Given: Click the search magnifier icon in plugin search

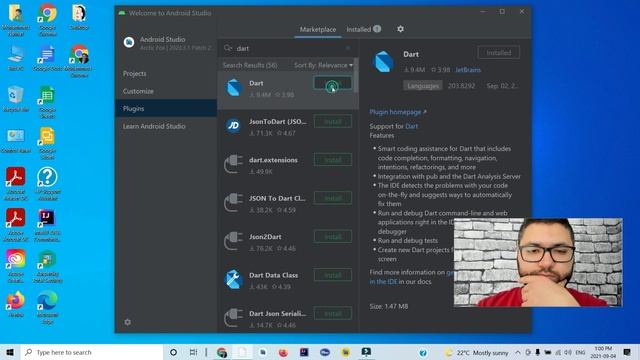Looking at the screenshot, I should 228,48.
